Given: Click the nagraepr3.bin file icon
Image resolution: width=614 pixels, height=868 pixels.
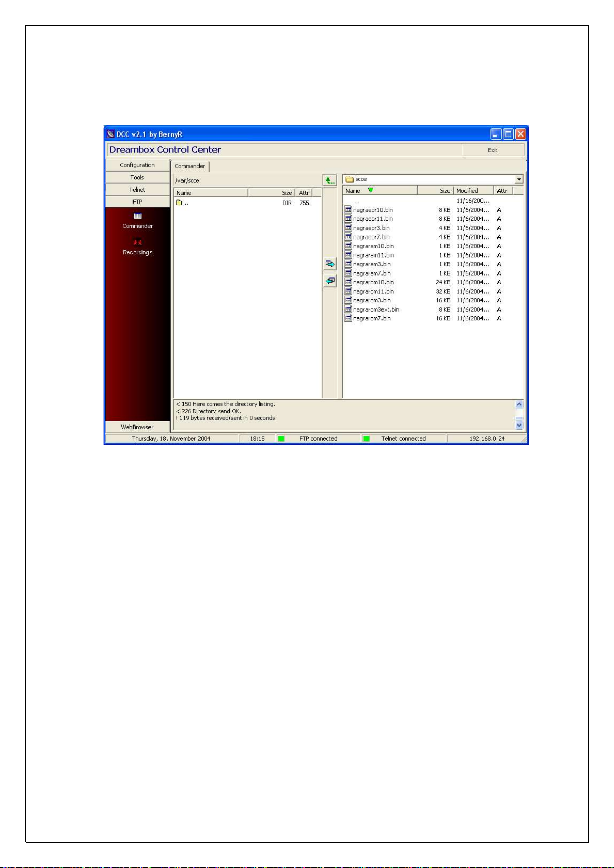Looking at the screenshot, I should pos(349,228).
